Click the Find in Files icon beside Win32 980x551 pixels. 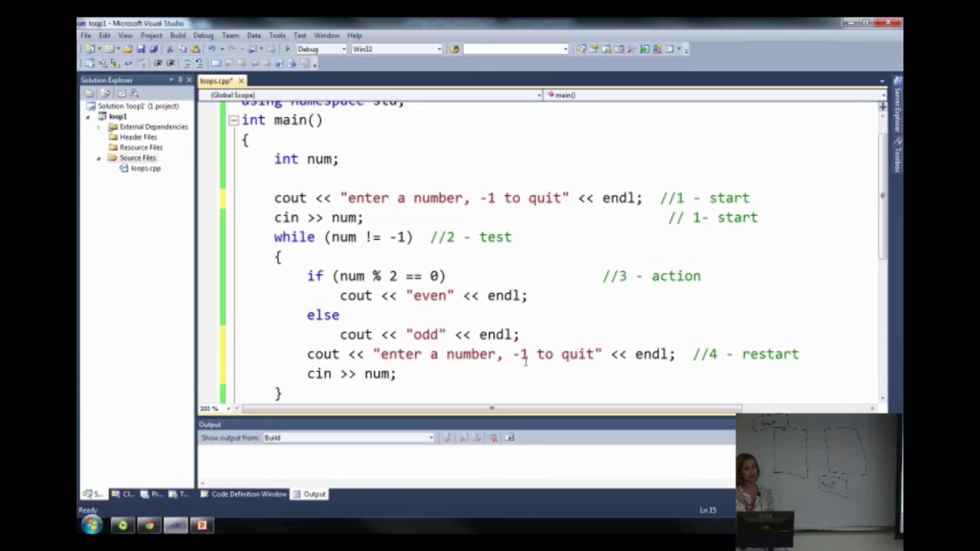454,49
